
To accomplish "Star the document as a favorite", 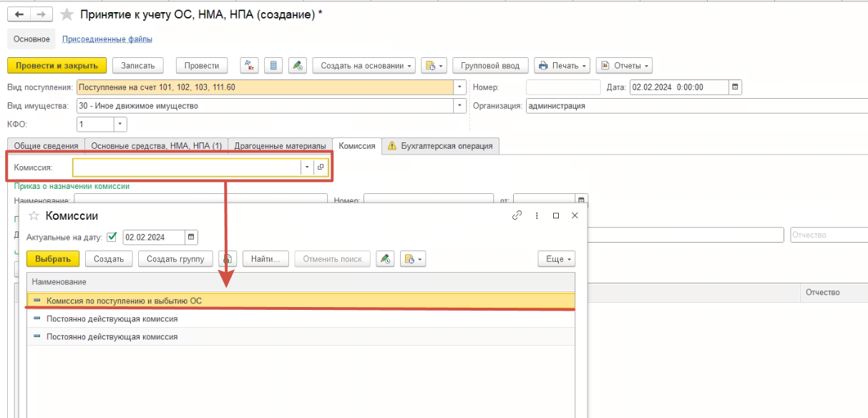I will pos(67,15).
